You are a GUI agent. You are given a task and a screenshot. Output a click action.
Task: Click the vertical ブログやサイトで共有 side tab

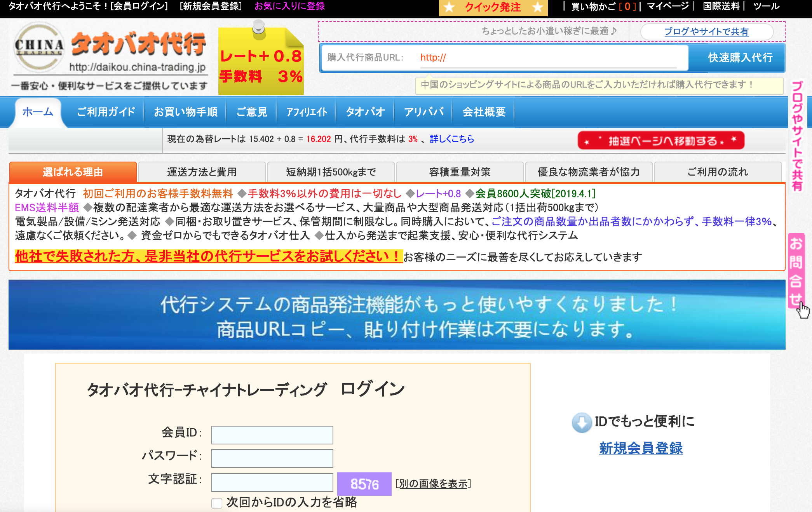(797, 136)
